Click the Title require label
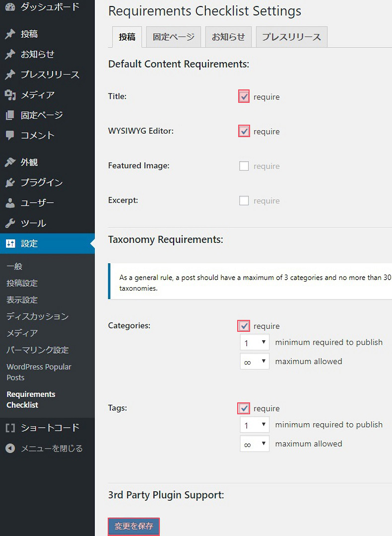This screenshot has height=536, width=392. pyautogui.click(x=266, y=97)
